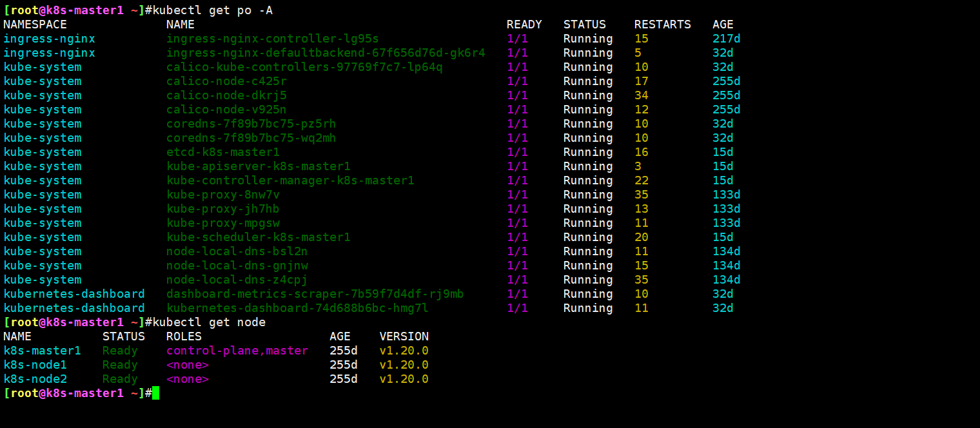Click the control-plane,master role text
Screen dimensions: 980x428
coord(237,351)
